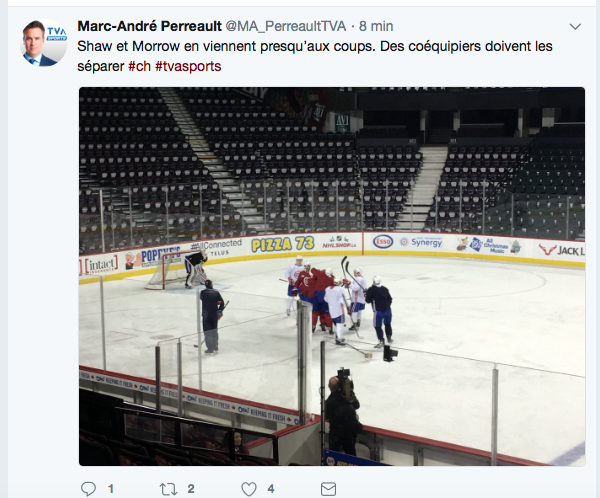
Task: Retweet this post using the retweet icon
Action: 169,489
